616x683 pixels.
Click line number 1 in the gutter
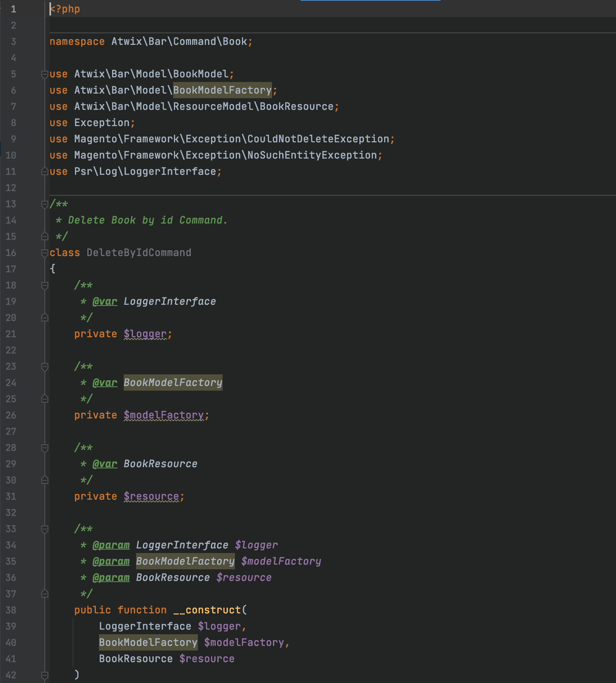[x=14, y=9]
